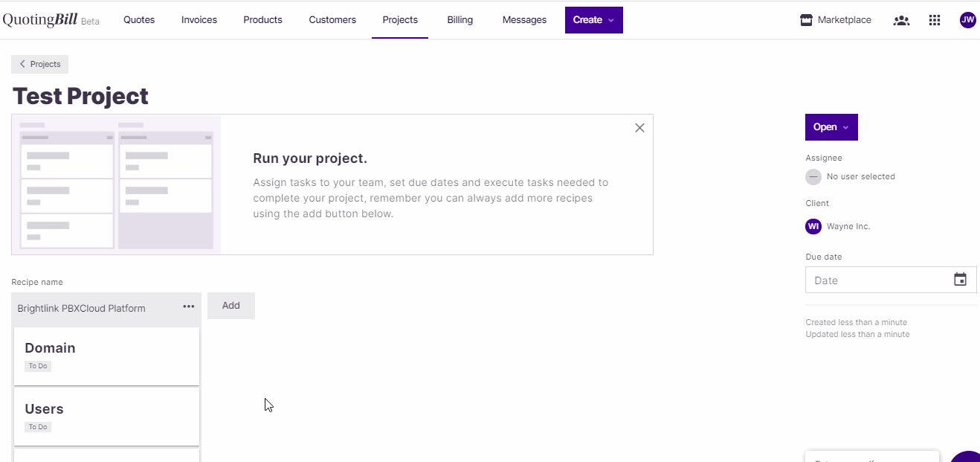980x462 pixels.
Task: Select the Projects tab
Action: tap(400, 20)
